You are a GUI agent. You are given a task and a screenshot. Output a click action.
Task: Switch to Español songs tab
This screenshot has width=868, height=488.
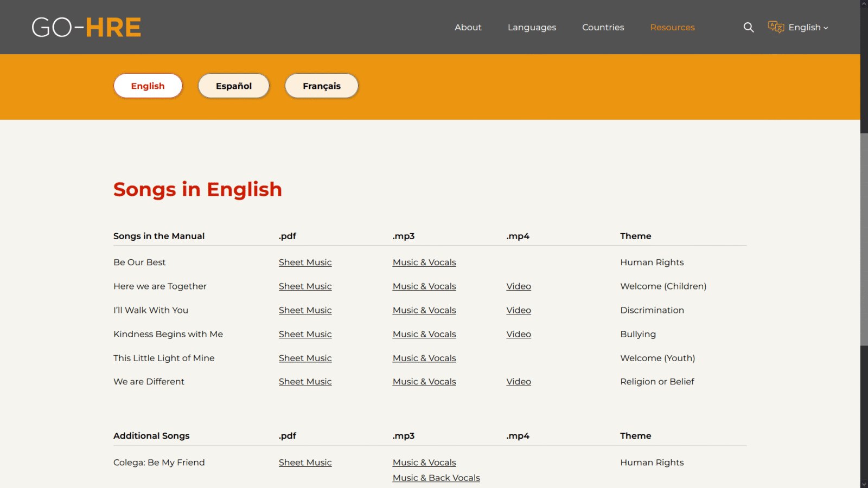[x=234, y=86]
